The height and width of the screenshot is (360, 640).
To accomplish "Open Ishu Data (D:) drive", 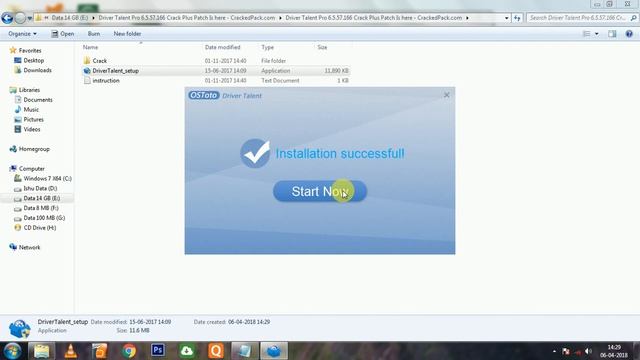I will (x=40, y=188).
